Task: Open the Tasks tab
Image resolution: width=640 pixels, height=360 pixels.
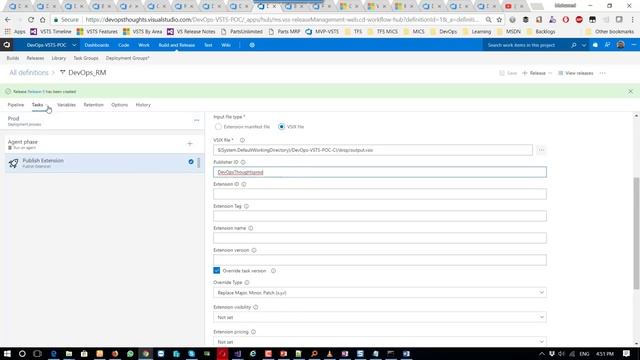Action: pyautogui.click(x=38, y=105)
